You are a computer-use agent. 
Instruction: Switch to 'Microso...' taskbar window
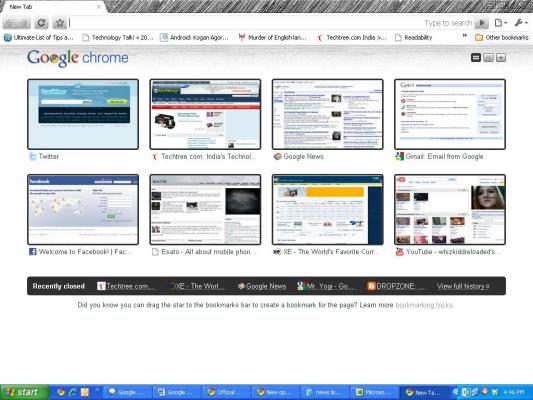375,392
